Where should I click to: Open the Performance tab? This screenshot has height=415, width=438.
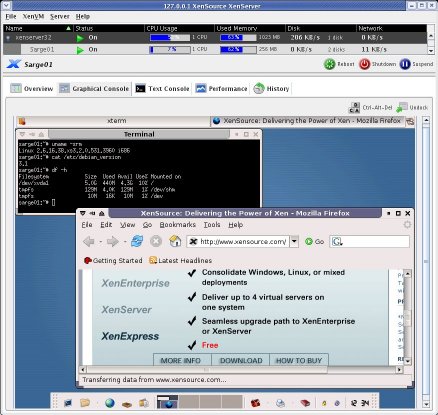click(x=221, y=89)
